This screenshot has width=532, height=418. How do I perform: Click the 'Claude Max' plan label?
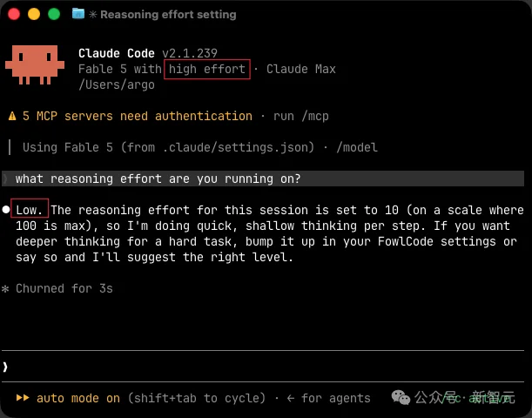pyautogui.click(x=301, y=69)
